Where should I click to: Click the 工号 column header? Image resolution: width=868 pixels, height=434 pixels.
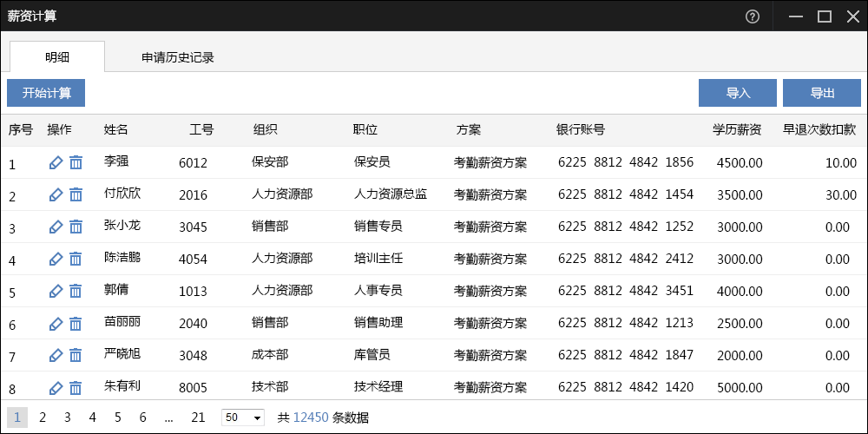pyautogui.click(x=201, y=129)
